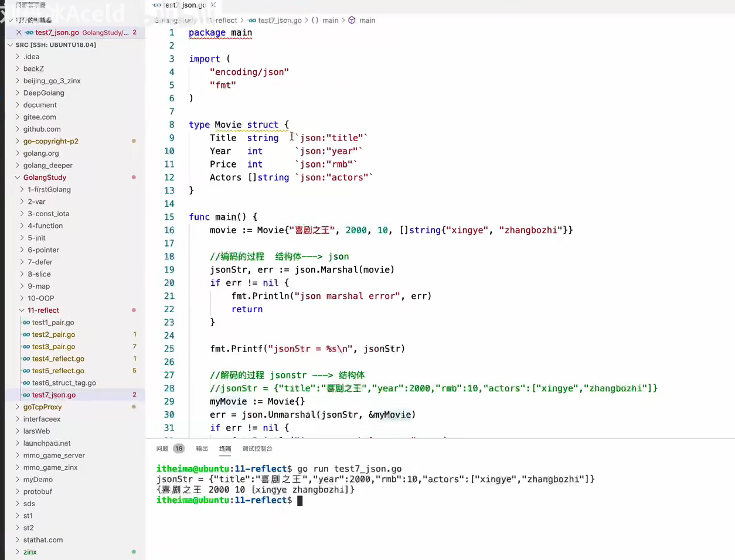This screenshot has height=560, width=735.
Task: Collapse the GolangStudy folder
Action: 18,177
